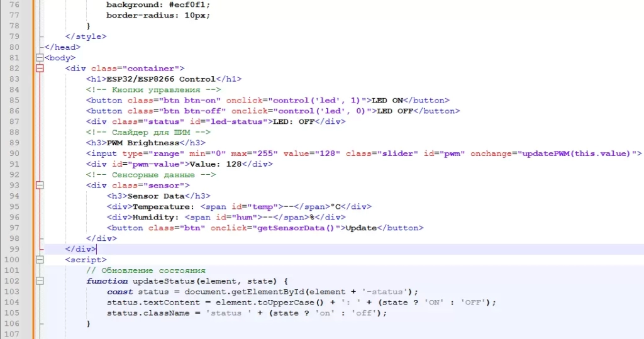Click 'Value: 128' text on line 91
This screenshot has height=339, width=644.
coord(216,164)
